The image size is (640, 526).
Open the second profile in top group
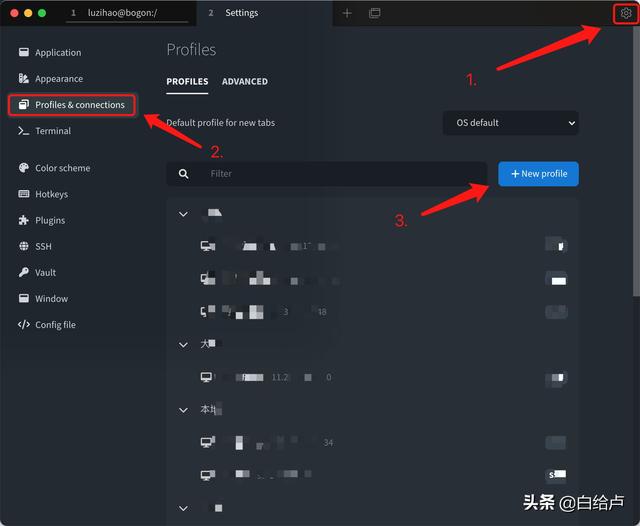tap(373, 280)
